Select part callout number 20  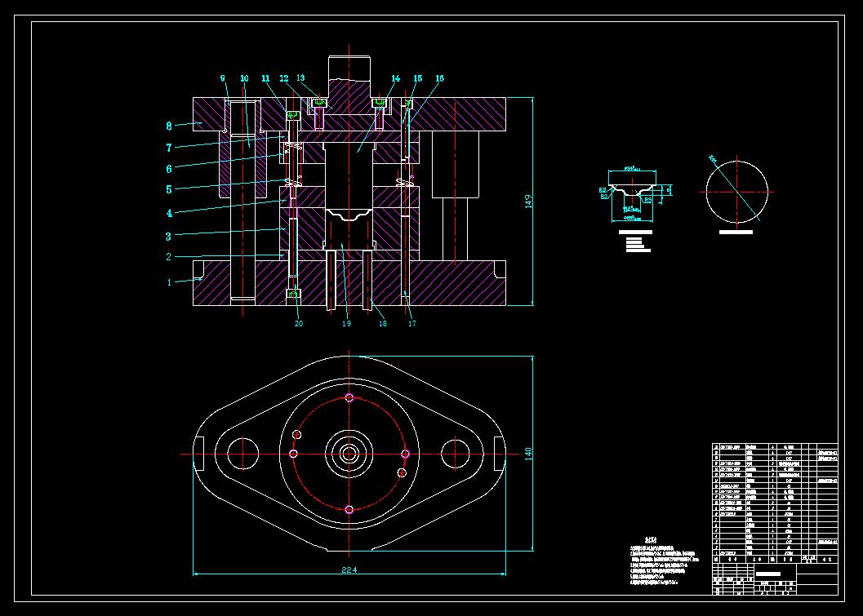[x=298, y=323]
